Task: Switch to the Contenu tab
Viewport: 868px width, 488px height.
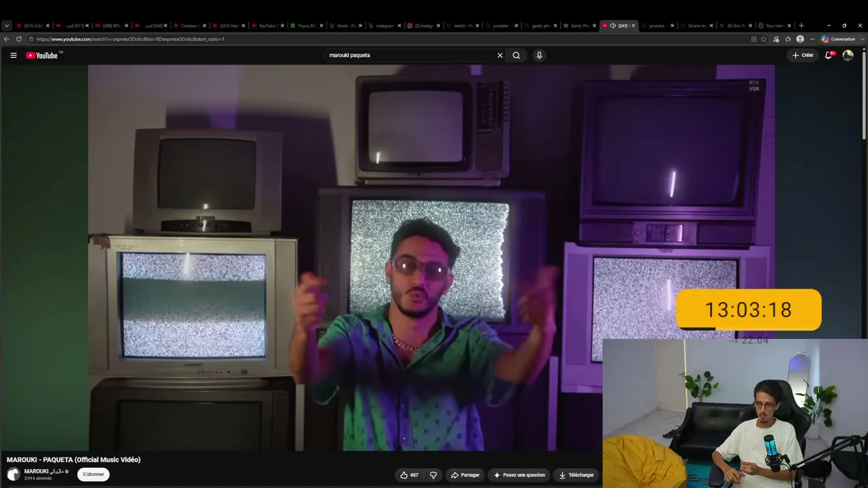Action: click(x=189, y=26)
